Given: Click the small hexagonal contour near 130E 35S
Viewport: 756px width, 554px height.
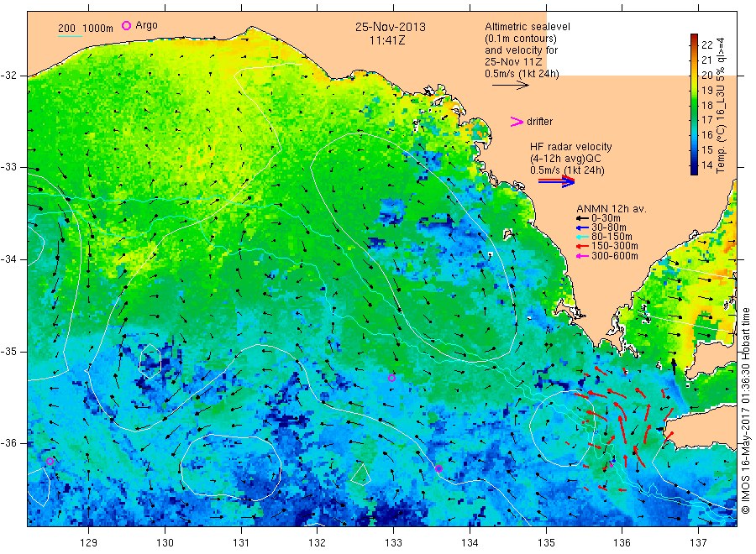Looking at the screenshot, I should point(150,360).
